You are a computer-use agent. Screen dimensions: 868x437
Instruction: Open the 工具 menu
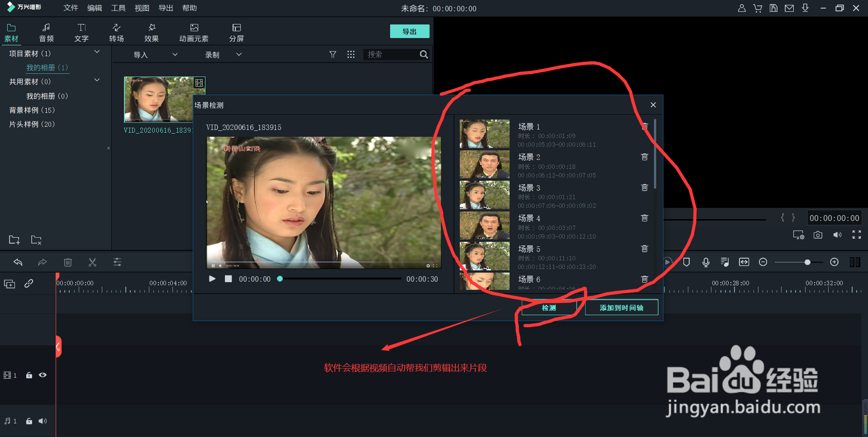[119, 8]
